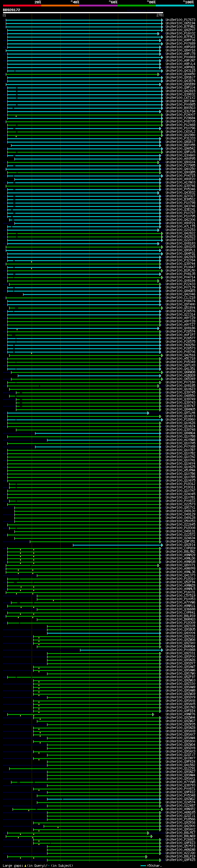This screenshot has width=197, height=868.
Task: Click the cyan alignment bar for UniRef100_Q9ZRI4
Action: 118,545
